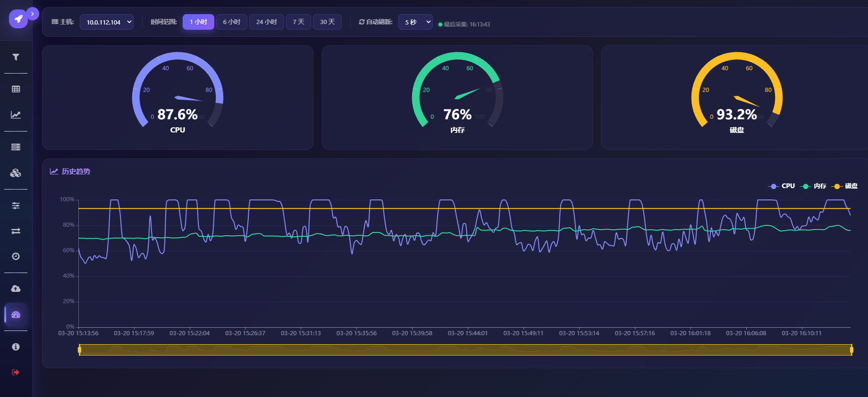Open the sliders settings icon in sidebar
This screenshot has width=868, height=397.
point(16,205)
